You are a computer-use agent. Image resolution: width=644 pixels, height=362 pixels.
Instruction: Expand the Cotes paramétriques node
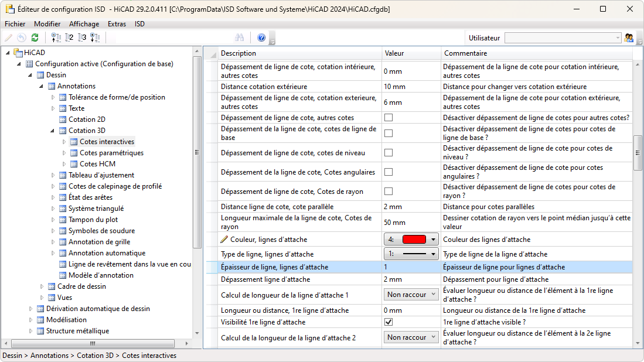64,153
